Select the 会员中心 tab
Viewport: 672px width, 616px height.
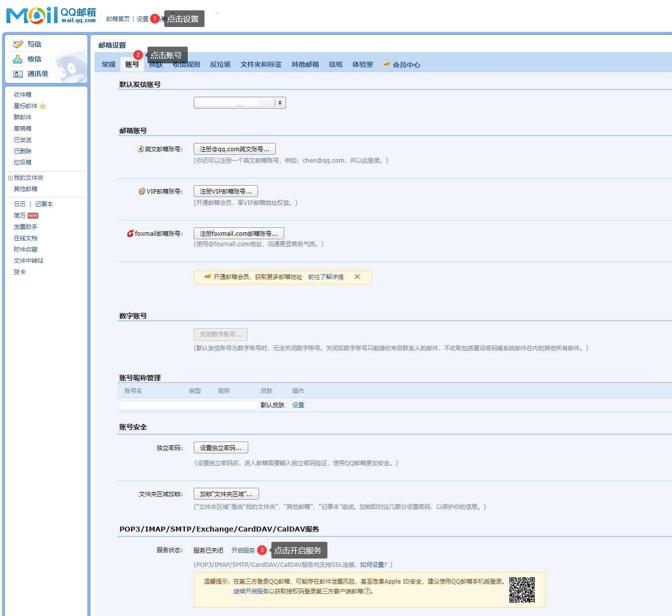click(x=406, y=65)
